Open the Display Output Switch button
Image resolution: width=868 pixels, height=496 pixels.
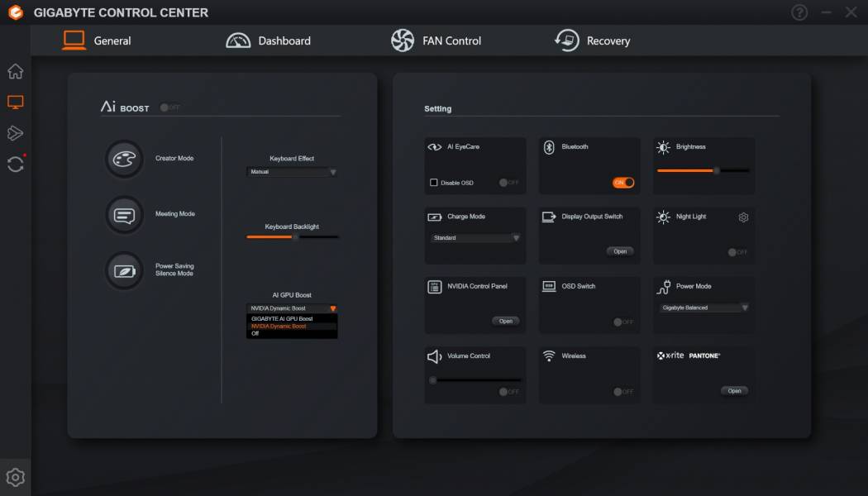click(619, 251)
